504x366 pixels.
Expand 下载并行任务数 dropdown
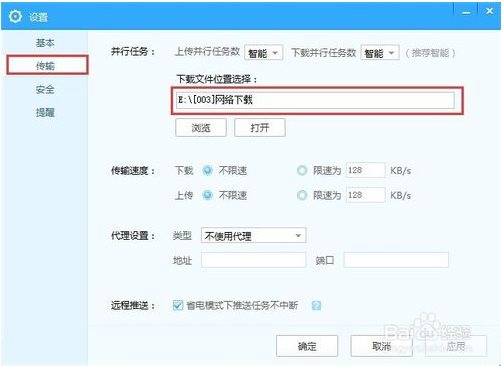coord(380,53)
